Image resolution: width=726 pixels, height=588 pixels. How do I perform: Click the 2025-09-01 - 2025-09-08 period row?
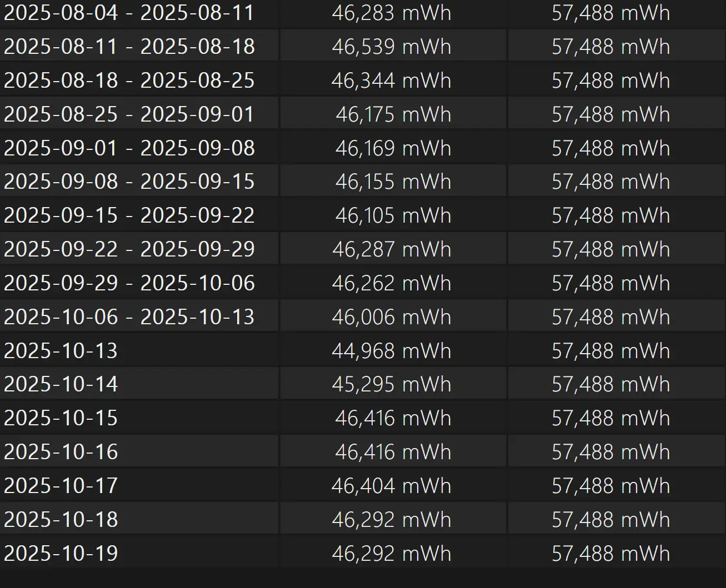point(129,148)
